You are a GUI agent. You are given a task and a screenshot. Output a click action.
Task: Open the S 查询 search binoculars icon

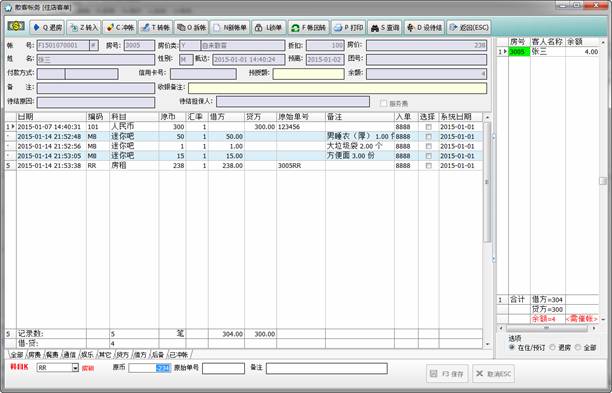pos(384,27)
